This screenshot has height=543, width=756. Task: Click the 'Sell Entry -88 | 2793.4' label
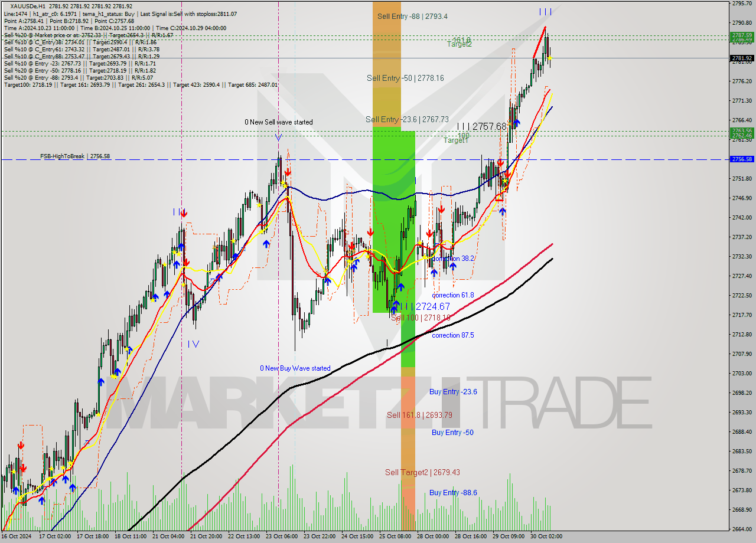pos(412,16)
